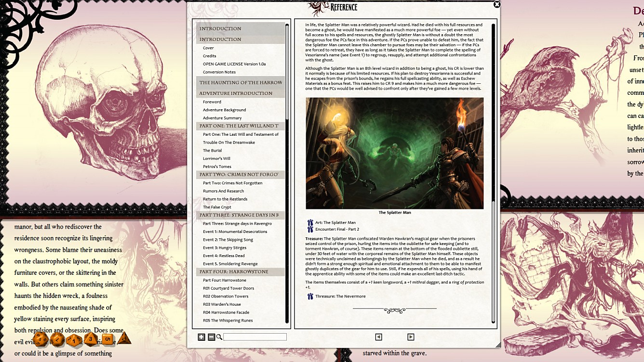
Task: Open the Cover entry
Action: (x=208, y=48)
